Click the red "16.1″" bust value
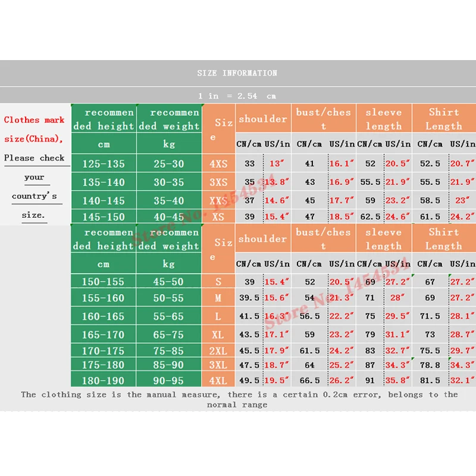The image size is (476, 476). pos(342,163)
